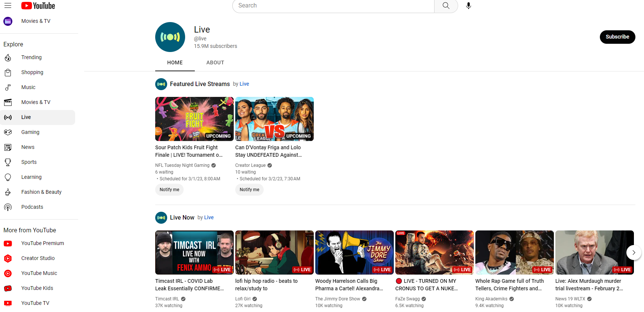Select the HOME tab
The width and height of the screenshot is (644, 312).
[x=175, y=62]
